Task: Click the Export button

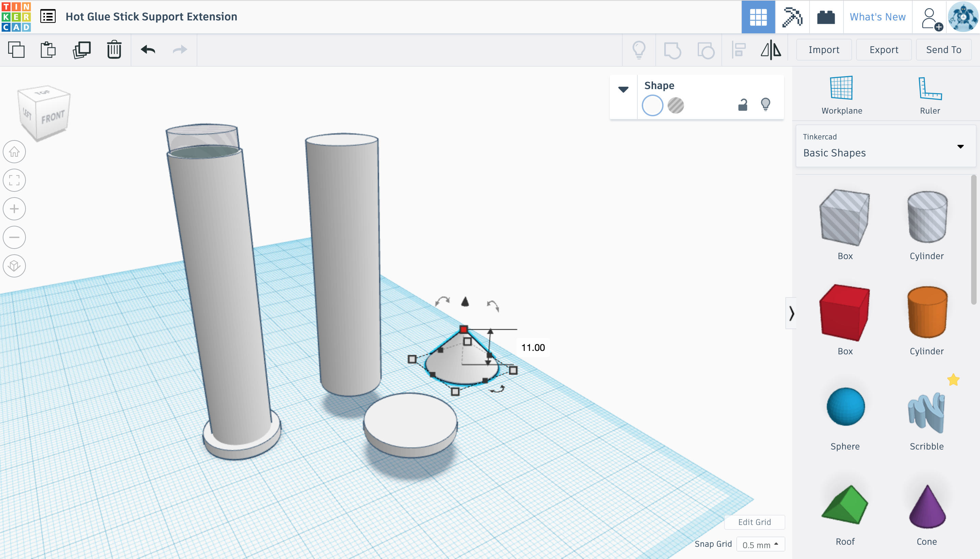Action: click(884, 50)
